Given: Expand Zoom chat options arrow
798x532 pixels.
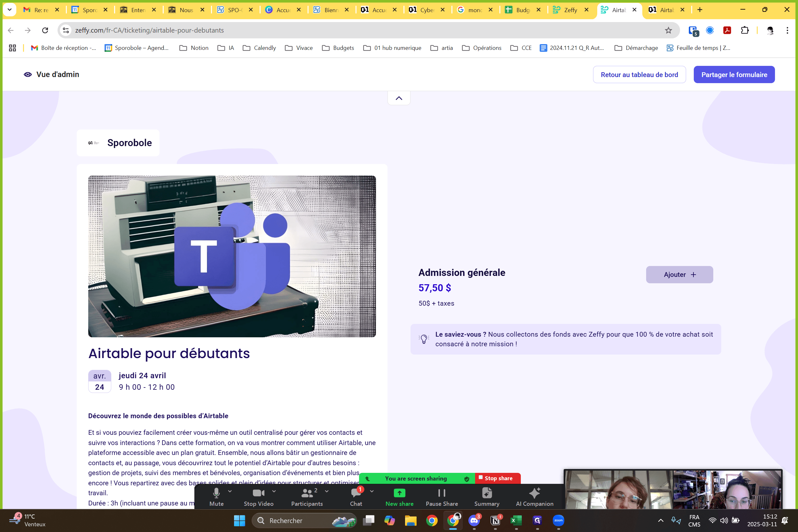Looking at the screenshot, I should pos(372,491).
